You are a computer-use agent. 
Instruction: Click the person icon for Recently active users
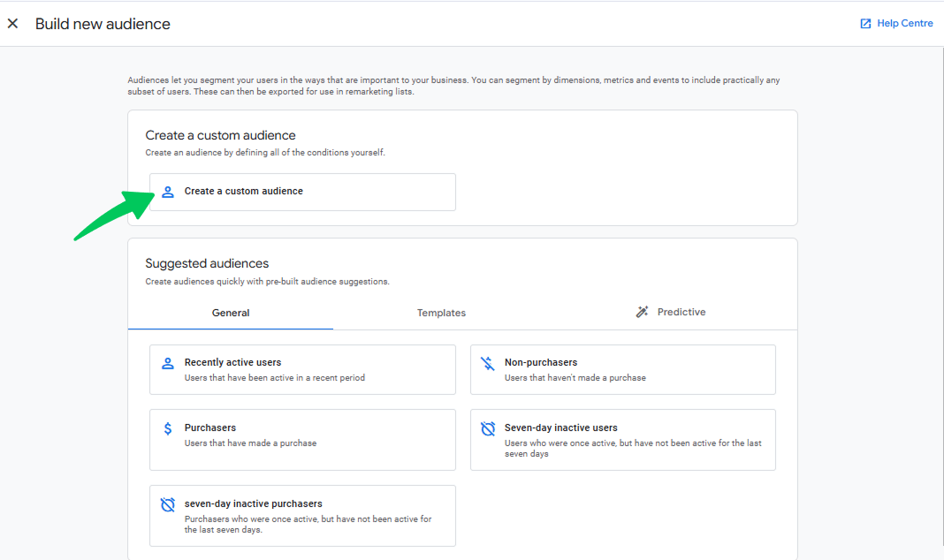point(168,363)
